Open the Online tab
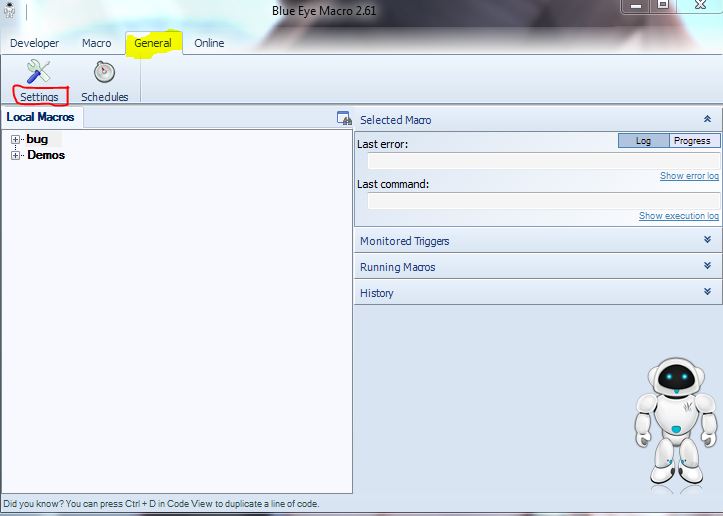Viewport: 723px width, 516px height. pyautogui.click(x=209, y=43)
